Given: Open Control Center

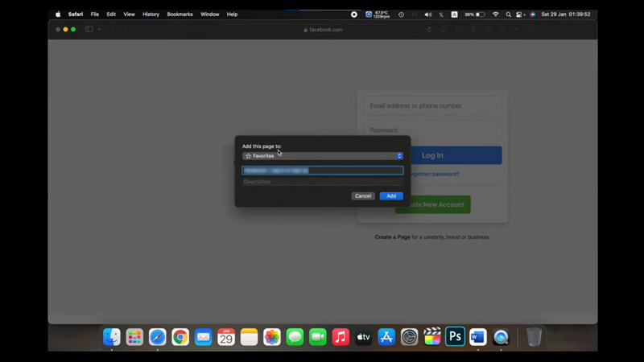Looking at the screenshot, I should tap(519, 14).
